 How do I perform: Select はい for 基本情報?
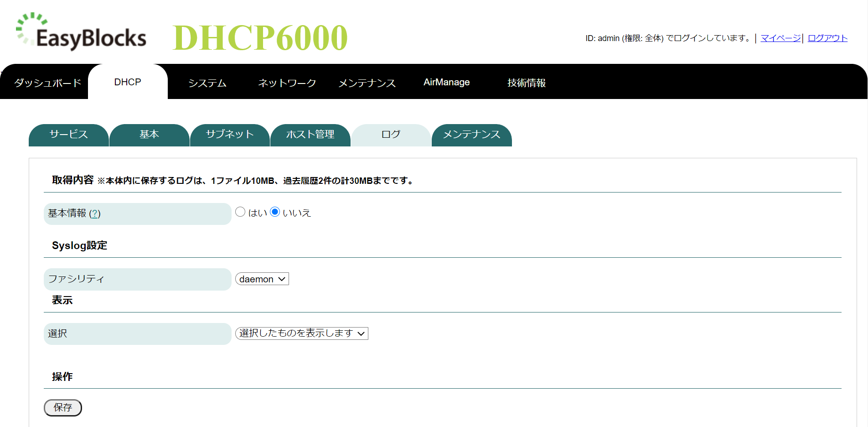click(x=240, y=212)
